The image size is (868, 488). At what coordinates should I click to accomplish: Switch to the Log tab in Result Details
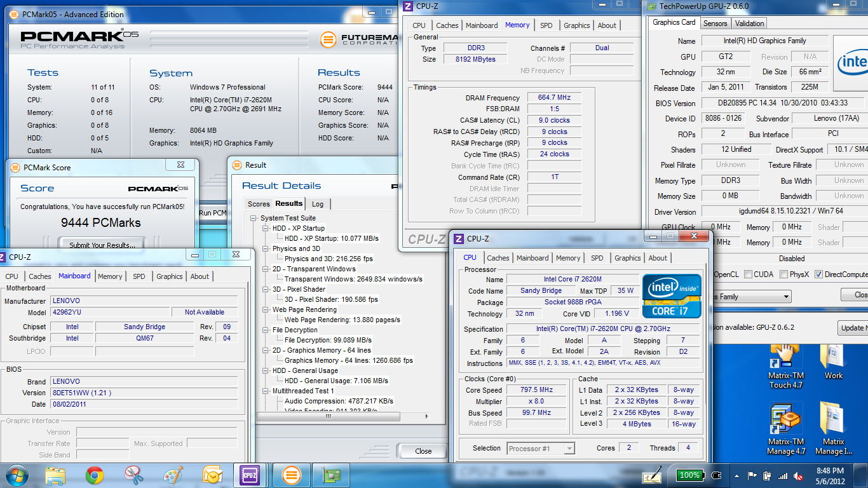[318, 204]
